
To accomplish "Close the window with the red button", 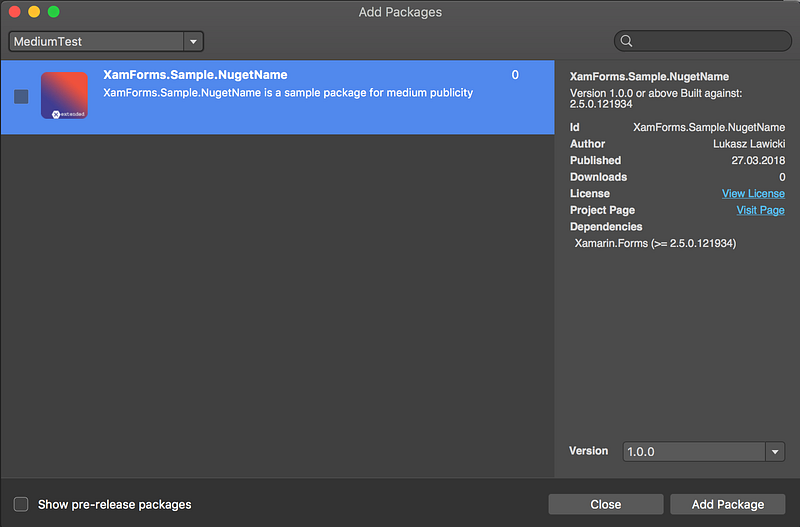I will [14, 12].
